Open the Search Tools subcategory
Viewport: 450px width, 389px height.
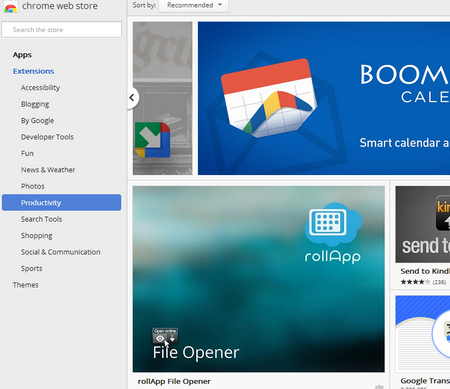(x=41, y=219)
